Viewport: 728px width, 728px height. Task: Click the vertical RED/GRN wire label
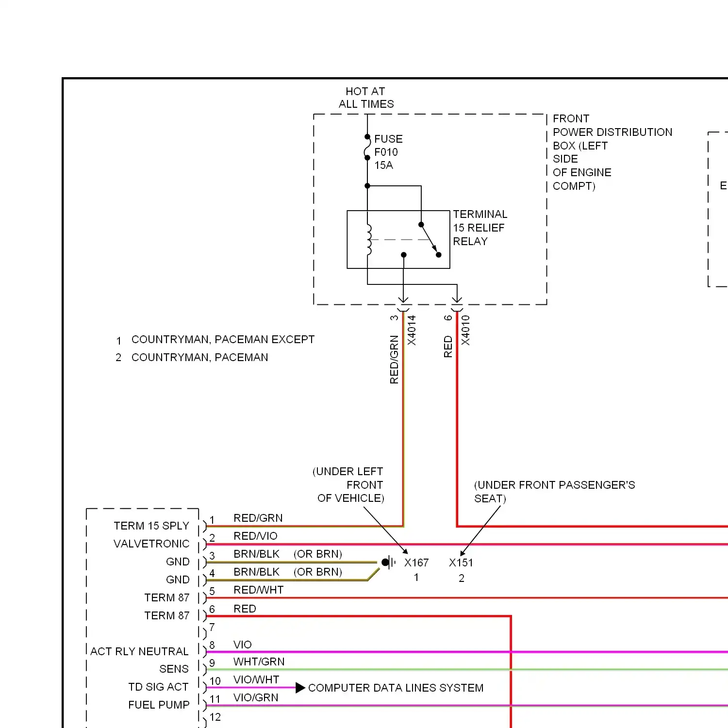click(394, 360)
